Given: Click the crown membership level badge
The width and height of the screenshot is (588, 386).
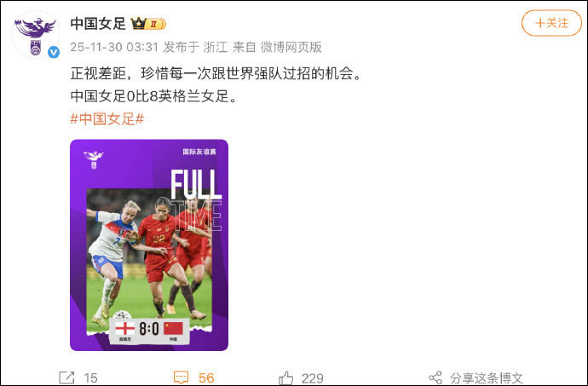Looking at the screenshot, I should [x=148, y=24].
